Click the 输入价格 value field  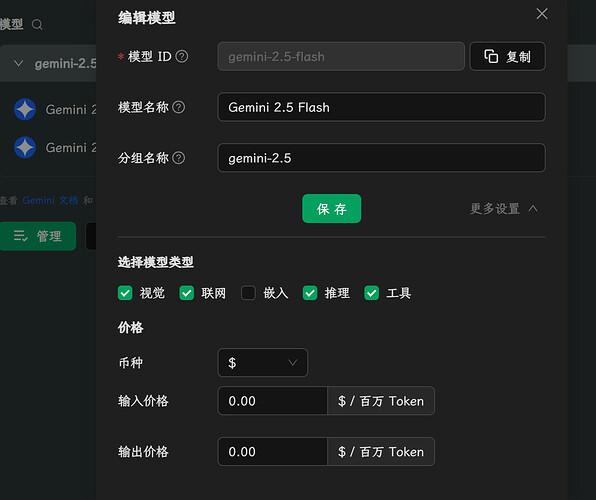pyautogui.click(x=273, y=401)
